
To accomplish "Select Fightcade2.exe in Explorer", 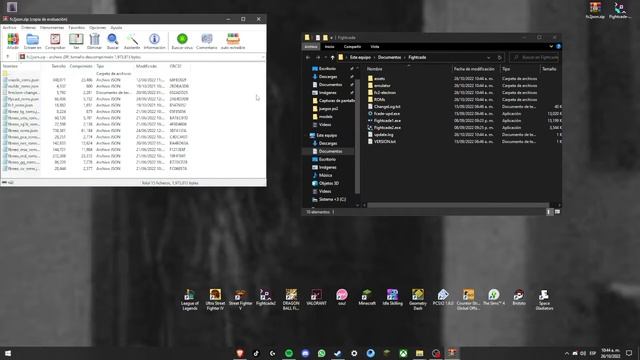I will [387, 128].
